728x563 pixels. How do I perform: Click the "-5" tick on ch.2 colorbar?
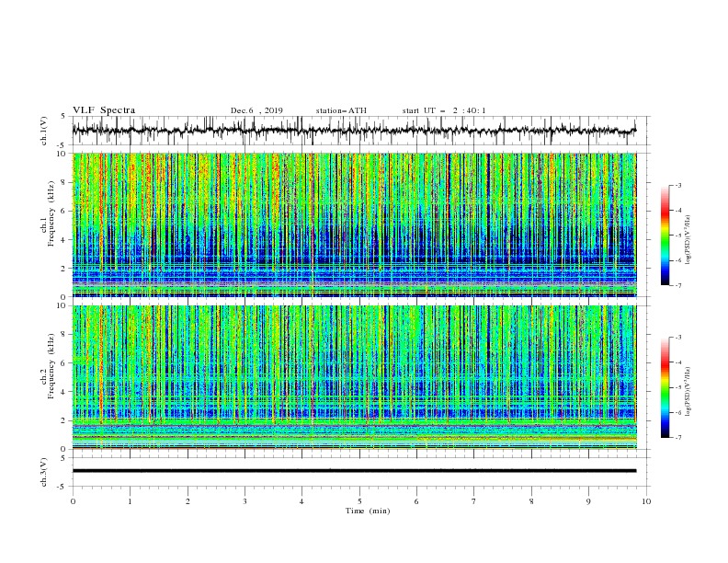[x=677, y=387]
